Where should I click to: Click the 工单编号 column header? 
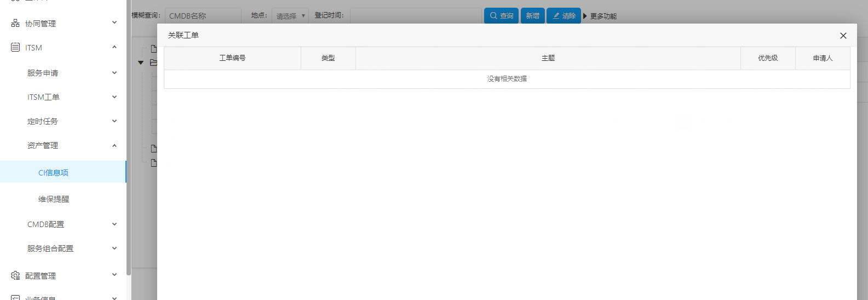[x=232, y=58]
